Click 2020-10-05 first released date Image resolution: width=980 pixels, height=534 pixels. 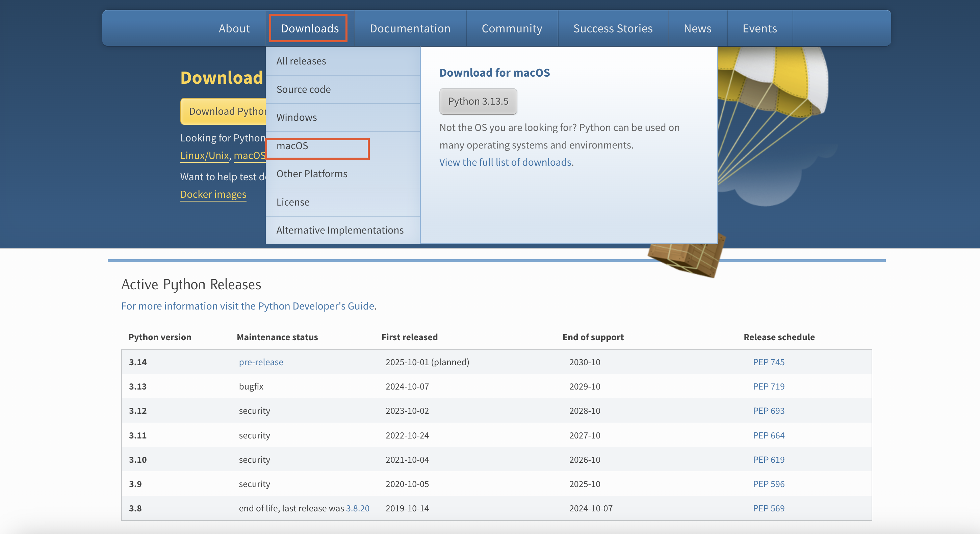(x=407, y=484)
